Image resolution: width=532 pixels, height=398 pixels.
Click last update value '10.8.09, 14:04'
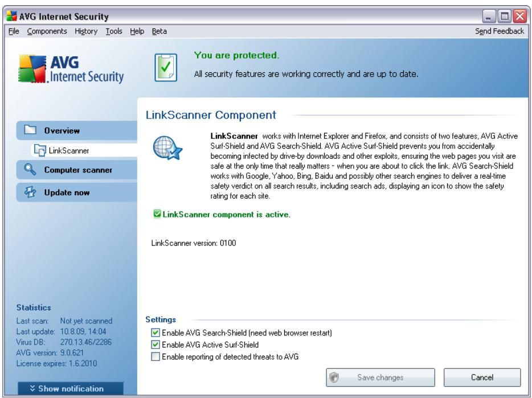pos(83,331)
